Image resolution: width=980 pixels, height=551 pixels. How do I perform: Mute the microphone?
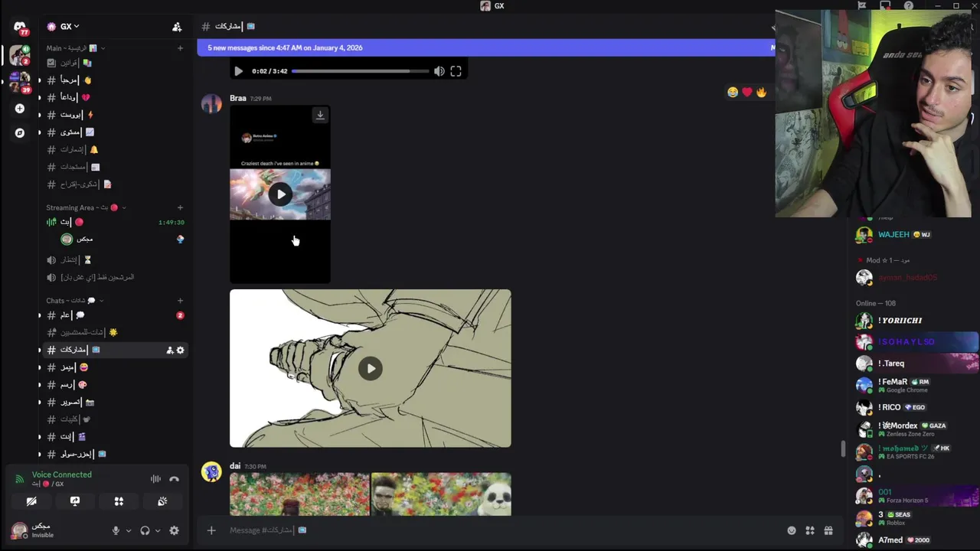[x=116, y=530]
